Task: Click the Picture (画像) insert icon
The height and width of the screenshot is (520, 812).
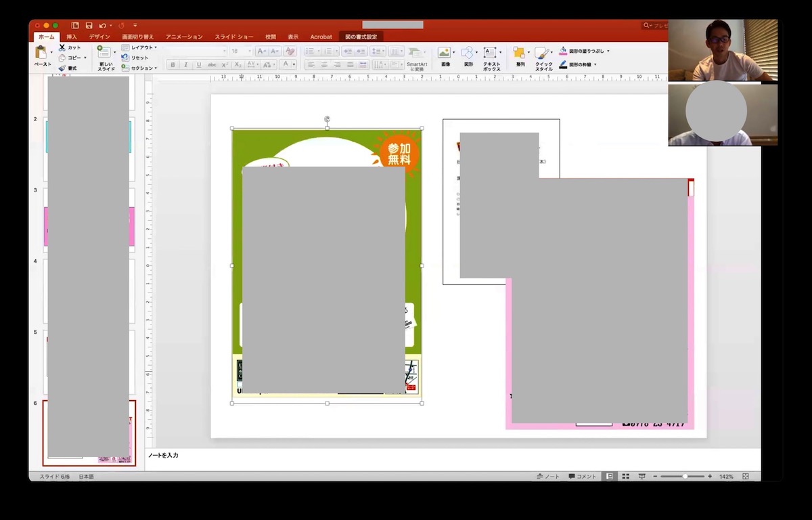Action: 445,53
